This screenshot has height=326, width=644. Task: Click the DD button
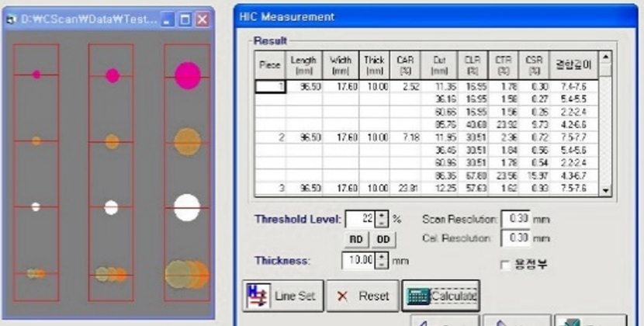click(383, 240)
